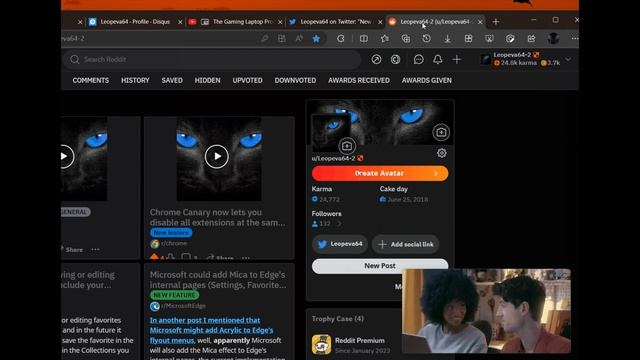The width and height of the screenshot is (640, 360).
Task: Click the Search Reddit field
Action: pos(212,60)
